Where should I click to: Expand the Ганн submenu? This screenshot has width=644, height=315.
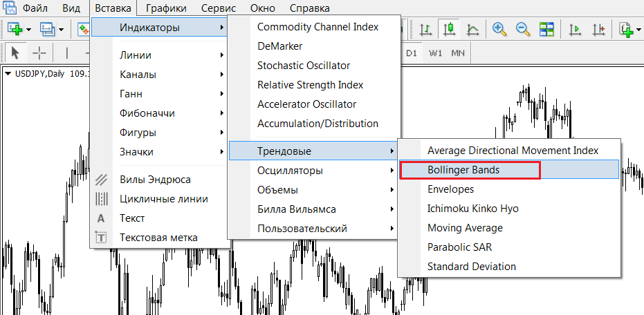[159, 93]
